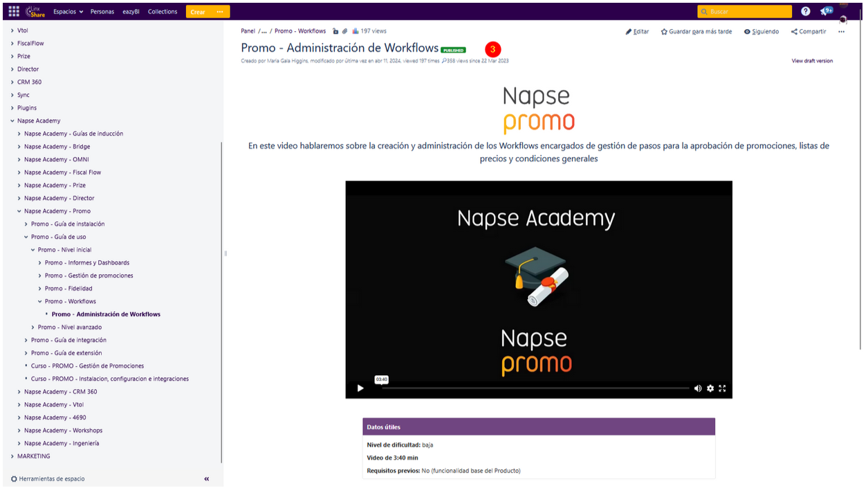Open Promo - Guía de instalación page
Image resolution: width=868 pixels, height=488 pixels.
click(x=68, y=224)
